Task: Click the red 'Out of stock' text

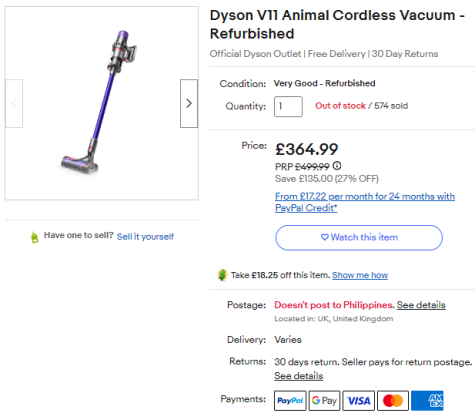Action: point(340,106)
